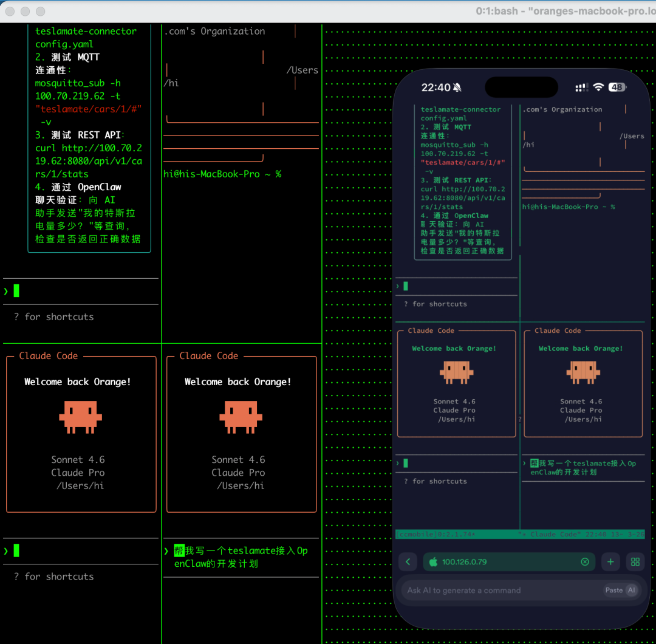This screenshot has width=656, height=644.
Task: Click '.com's Organization' in the Mac terminal
Action: click(214, 32)
